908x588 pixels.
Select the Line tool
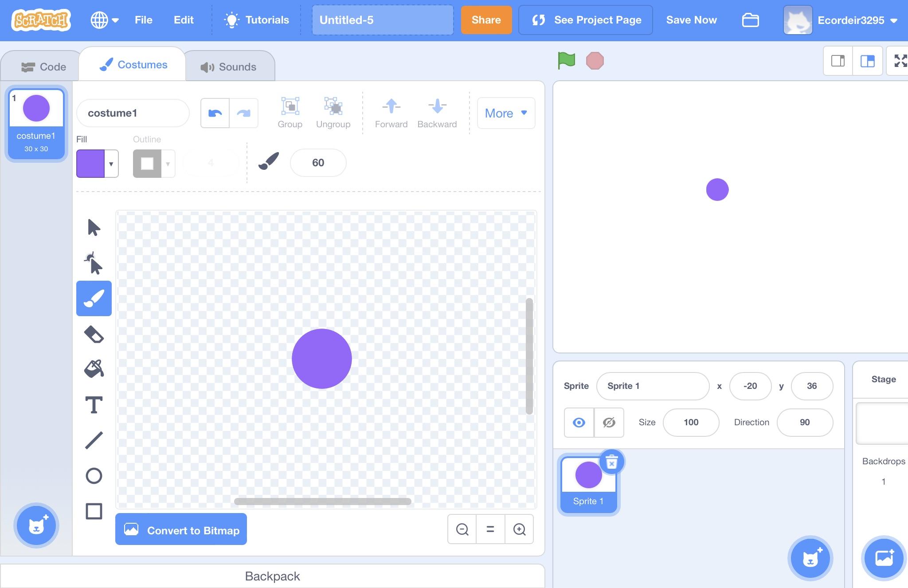point(94,440)
